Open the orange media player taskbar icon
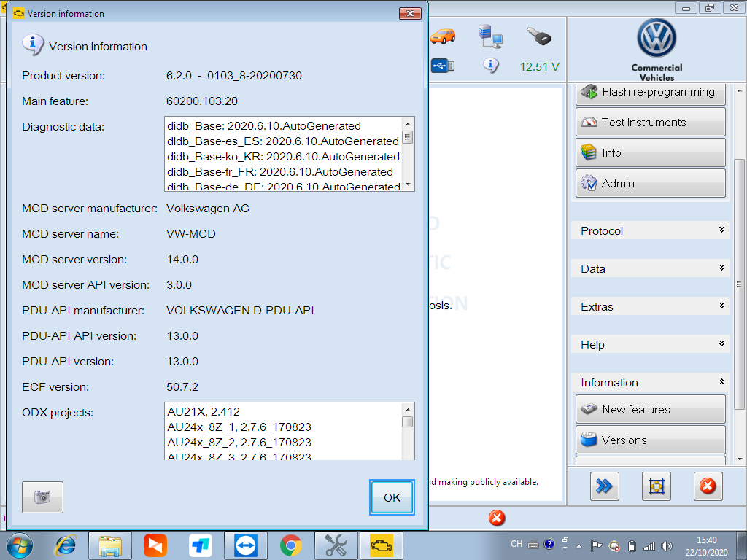 point(155,545)
